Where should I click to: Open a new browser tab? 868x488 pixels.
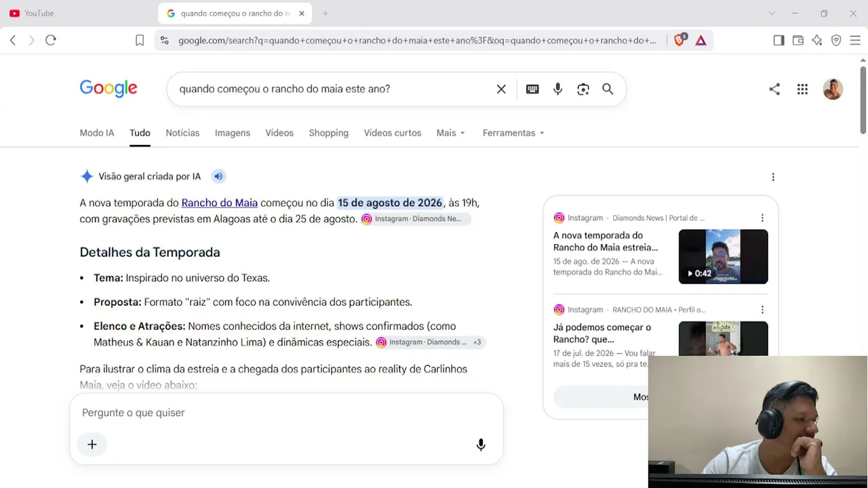coord(325,14)
